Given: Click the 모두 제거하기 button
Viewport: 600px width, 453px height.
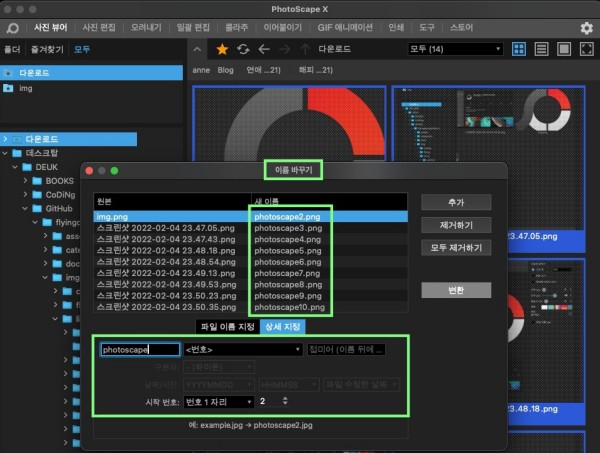Looking at the screenshot, I should coord(456,247).
